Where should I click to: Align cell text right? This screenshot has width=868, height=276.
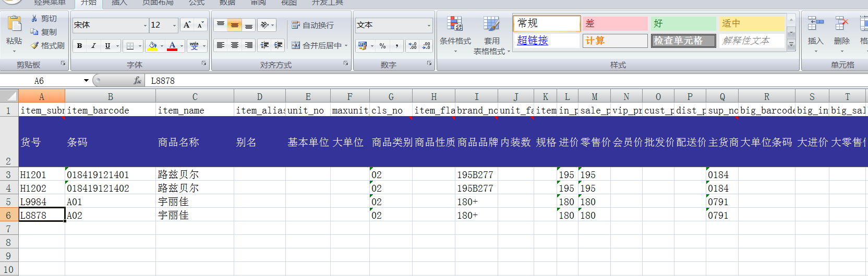coord(249,45)
